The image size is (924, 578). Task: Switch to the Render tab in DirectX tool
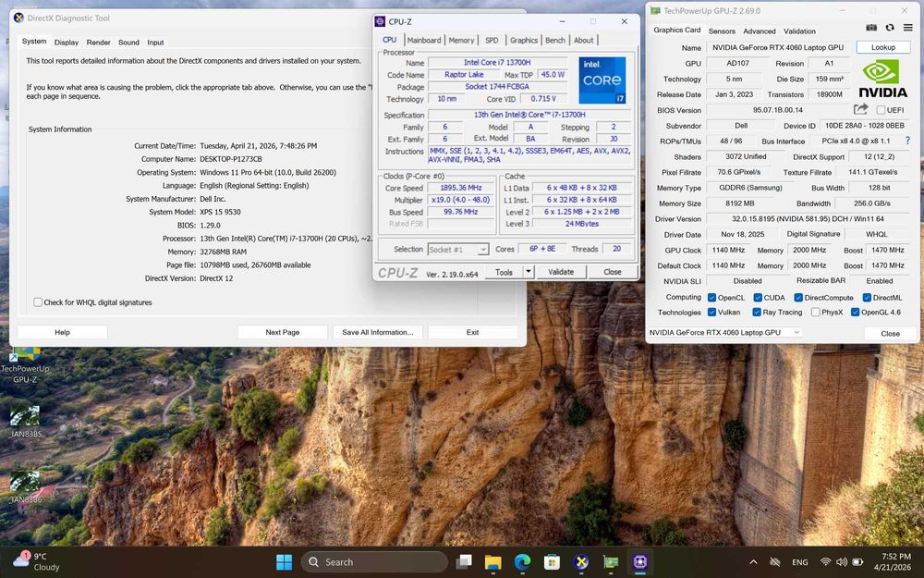click(x=99, y=43)
